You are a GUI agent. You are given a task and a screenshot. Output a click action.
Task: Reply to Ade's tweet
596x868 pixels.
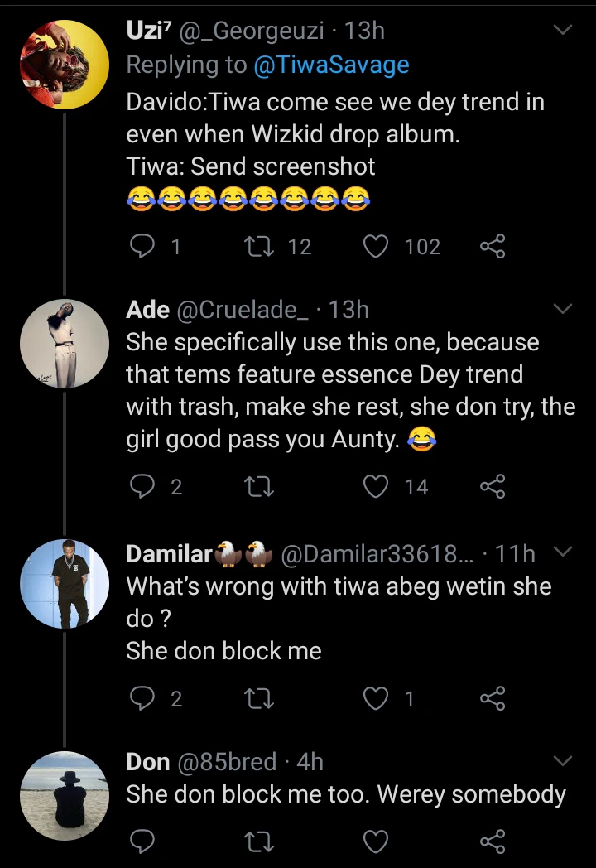pyautogui.click(x=143, y=486)
